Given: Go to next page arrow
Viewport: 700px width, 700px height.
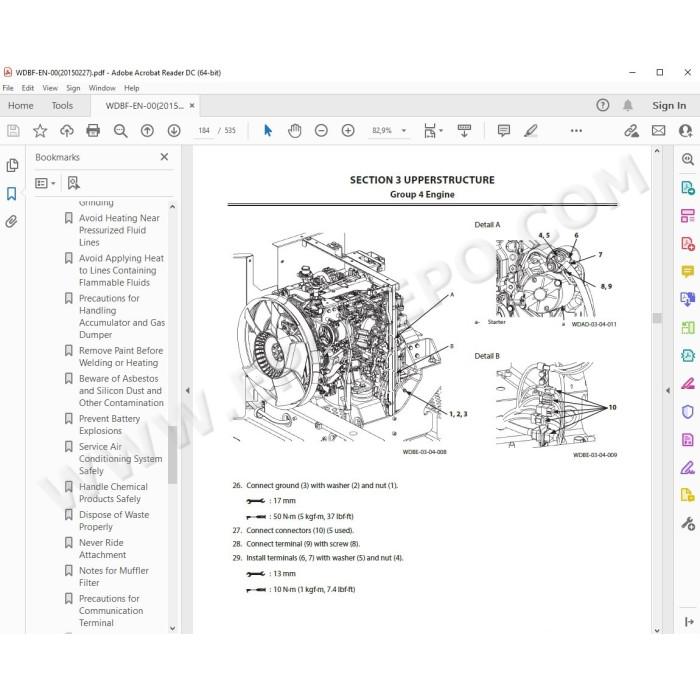Looking at the screenshot, I should 174,130.
